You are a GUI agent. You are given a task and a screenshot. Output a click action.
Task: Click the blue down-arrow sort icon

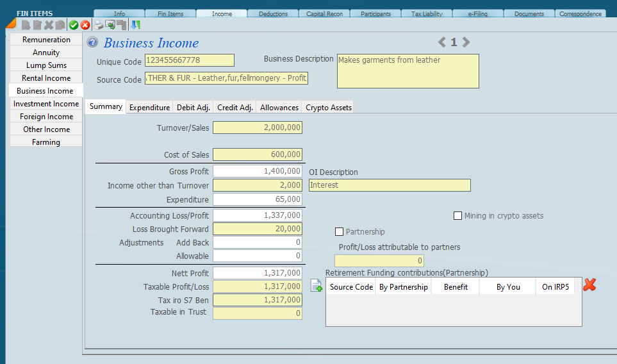135,25
